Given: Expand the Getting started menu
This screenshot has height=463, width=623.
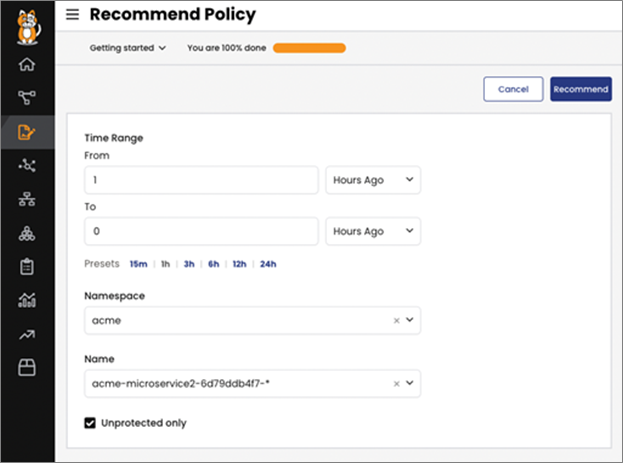Looking at the screenshot, I should pyautogui.click(x=127, y=47).
